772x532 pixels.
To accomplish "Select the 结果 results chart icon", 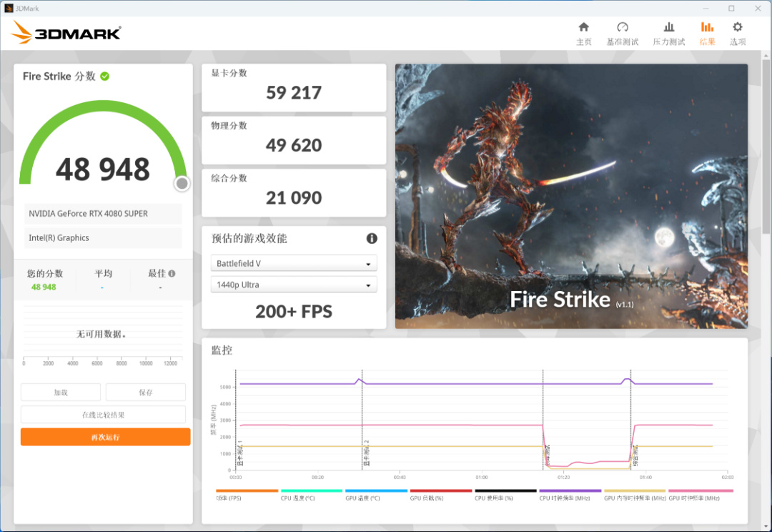I will click(707, 26).
